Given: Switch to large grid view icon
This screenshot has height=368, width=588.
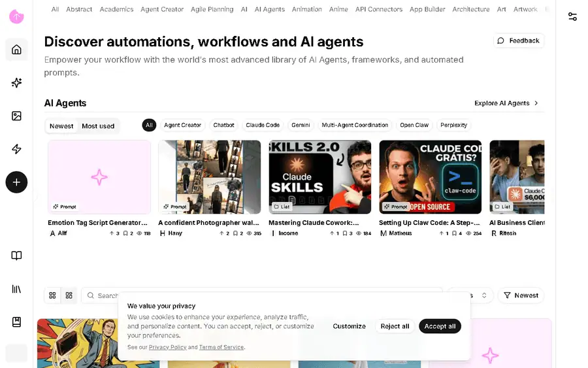Looking at the screenshot, I should coord(52,295).
